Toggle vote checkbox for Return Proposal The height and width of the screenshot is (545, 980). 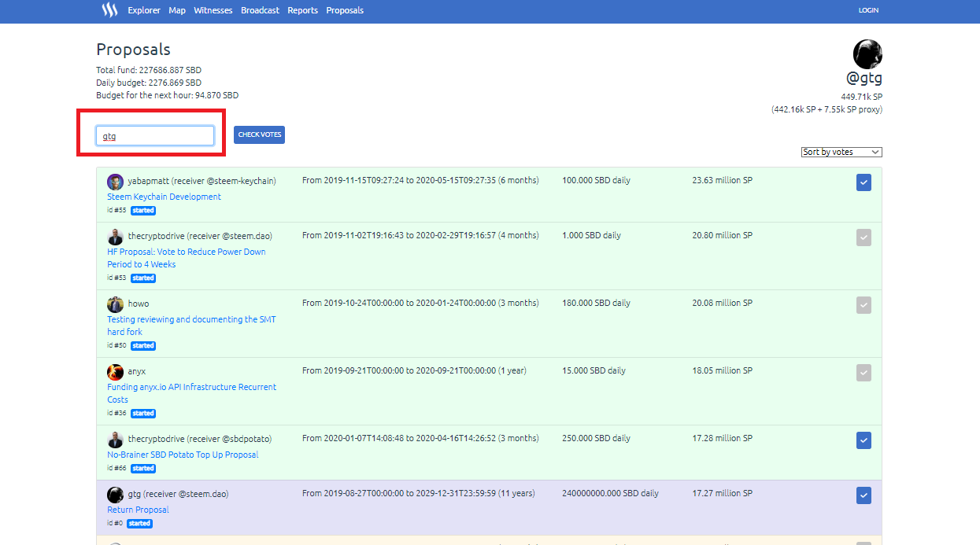coord(864,495)
